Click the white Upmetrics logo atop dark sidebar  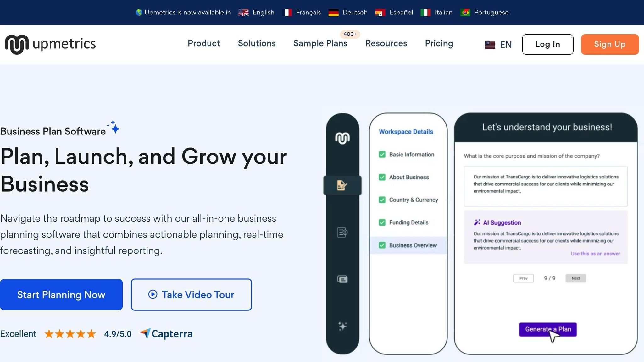(342, 138)
